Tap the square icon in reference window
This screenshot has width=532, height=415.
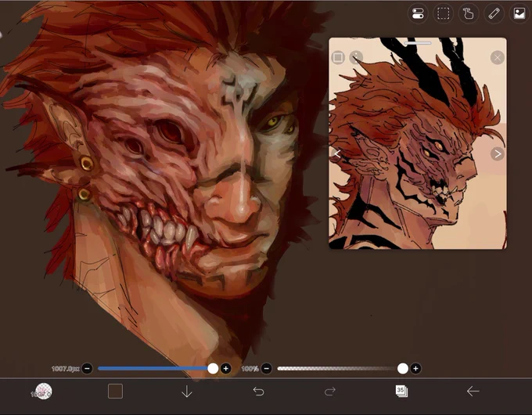point(338,57)
